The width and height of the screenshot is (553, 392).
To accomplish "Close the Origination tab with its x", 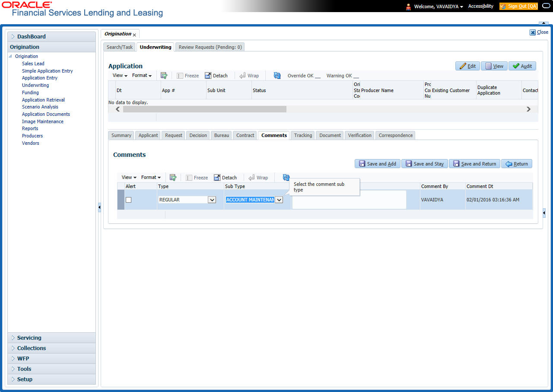I will [134, 35].
